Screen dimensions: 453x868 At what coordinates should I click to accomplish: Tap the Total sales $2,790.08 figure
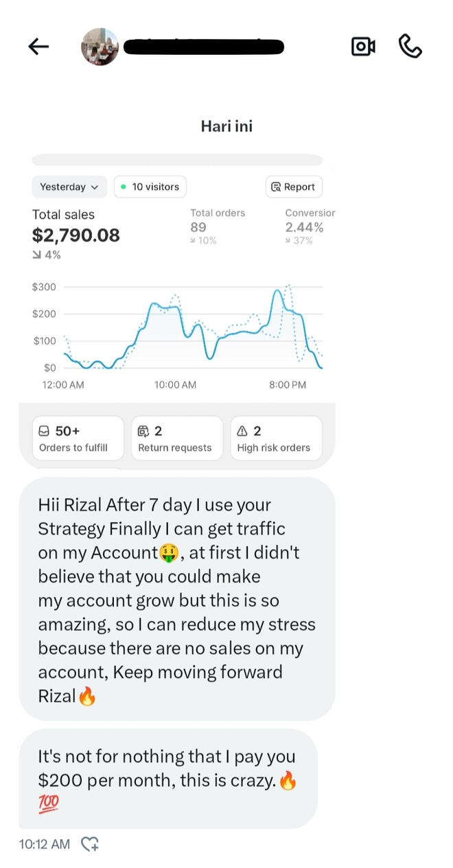coord(75,235)
